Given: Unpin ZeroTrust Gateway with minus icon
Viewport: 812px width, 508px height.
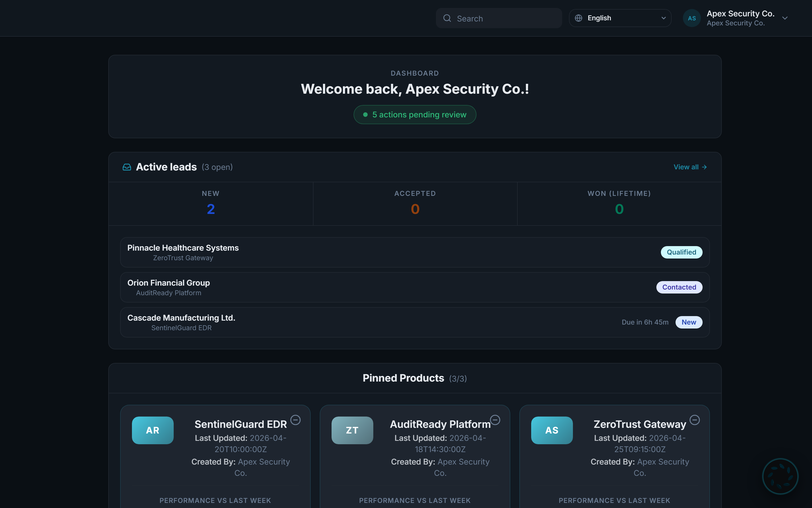Looking at the screenshot, I should [x=694, y=420].
